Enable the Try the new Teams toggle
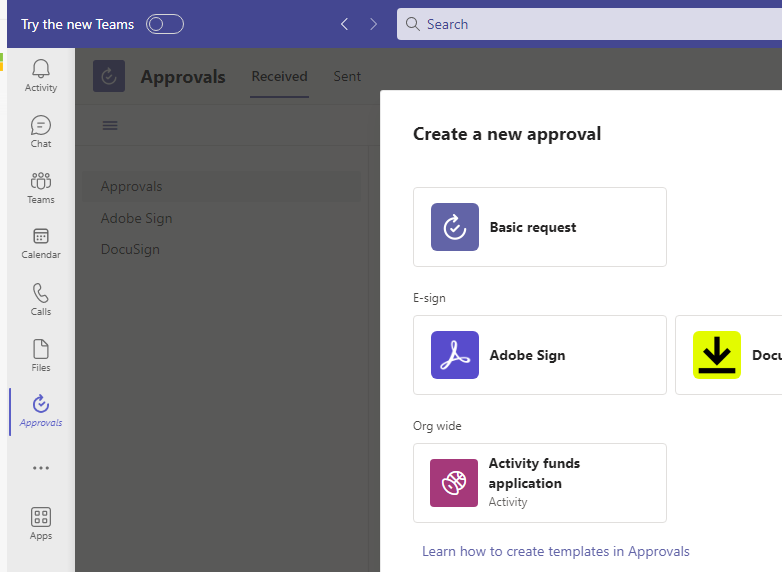782x572 pixels. coord(165,24)
